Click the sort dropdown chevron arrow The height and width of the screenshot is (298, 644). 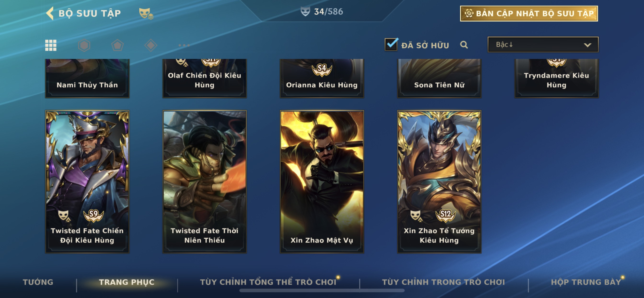587,45
